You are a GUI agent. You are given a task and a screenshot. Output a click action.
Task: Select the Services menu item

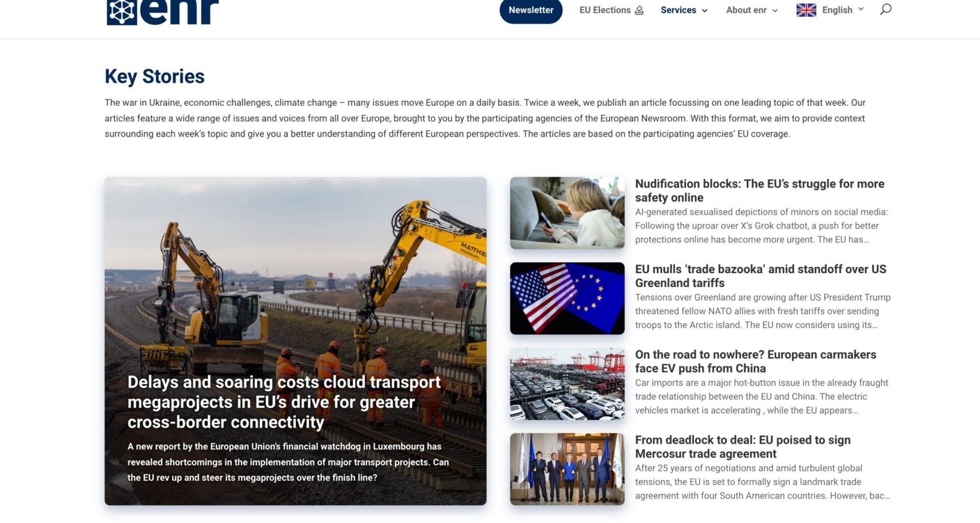[x=678, y=10]
